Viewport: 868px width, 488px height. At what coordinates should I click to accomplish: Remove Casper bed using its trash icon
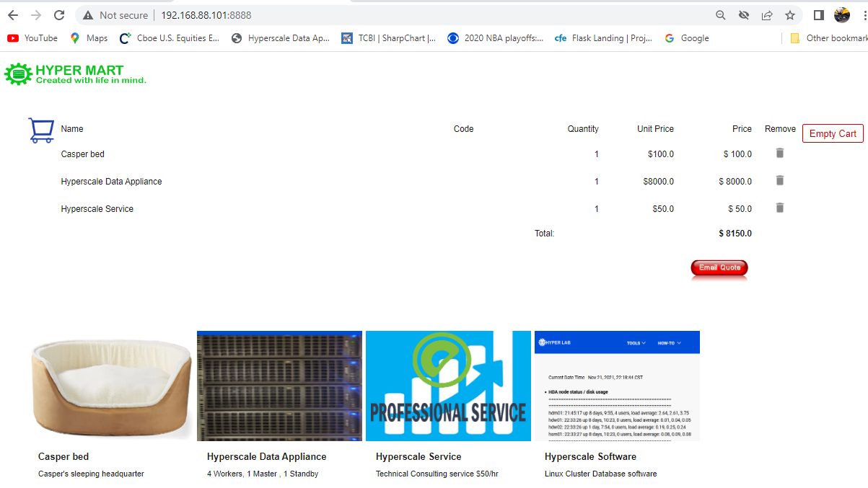[x=780, y=153]
